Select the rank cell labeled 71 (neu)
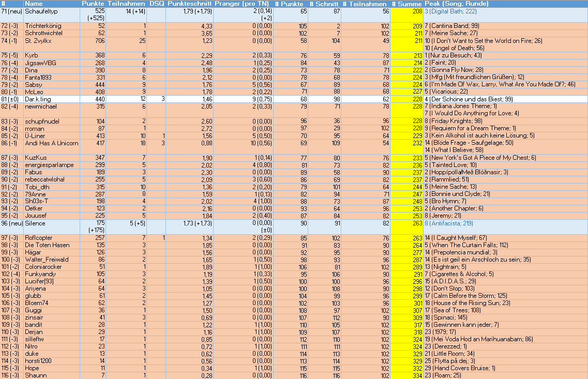Image resolution: width=588 pixels, height=379 pixels. click(x=11, y=11)
